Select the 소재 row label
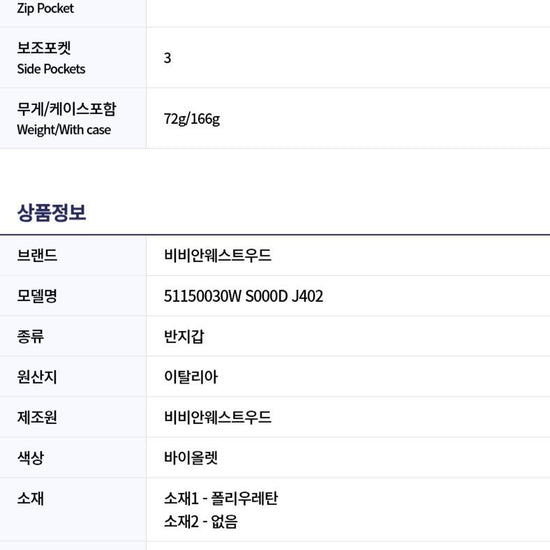 pos(31,498)
